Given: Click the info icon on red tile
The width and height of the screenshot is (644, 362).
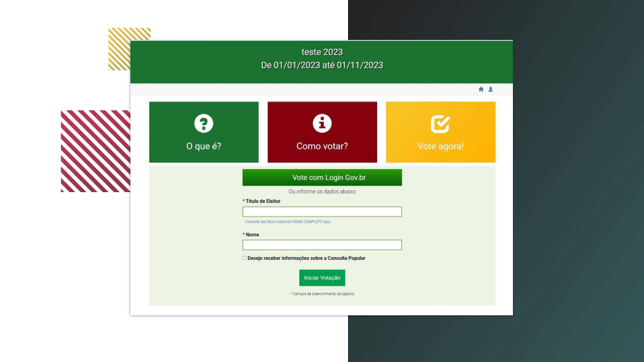Looking at the screenshot, I should [322, 123].
